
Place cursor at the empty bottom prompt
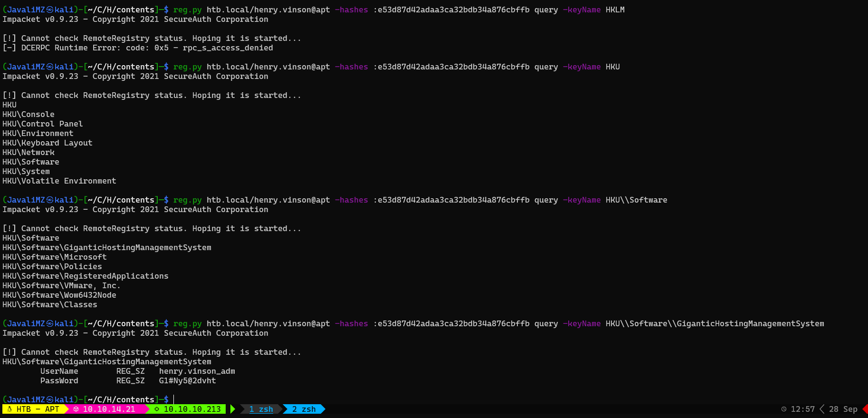coord(174,399)
